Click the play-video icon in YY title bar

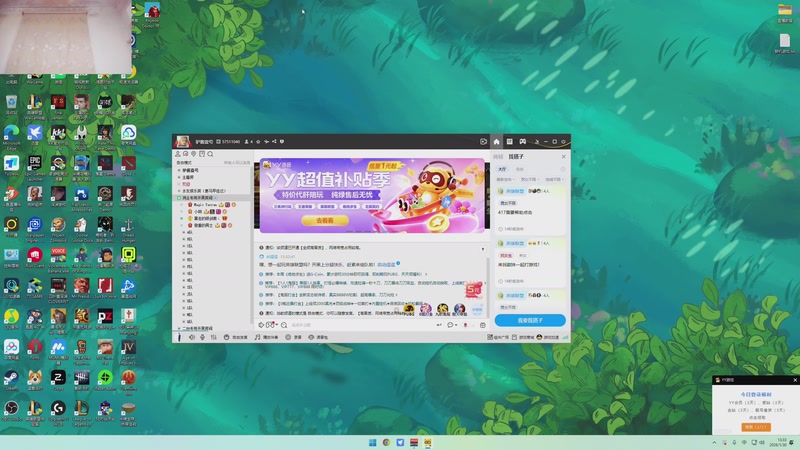483,141
